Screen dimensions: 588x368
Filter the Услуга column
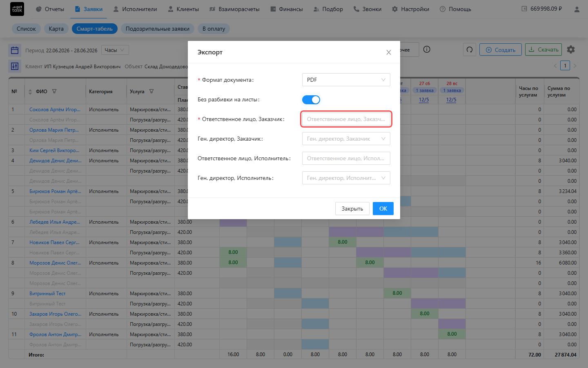click(x=151, y=92)
